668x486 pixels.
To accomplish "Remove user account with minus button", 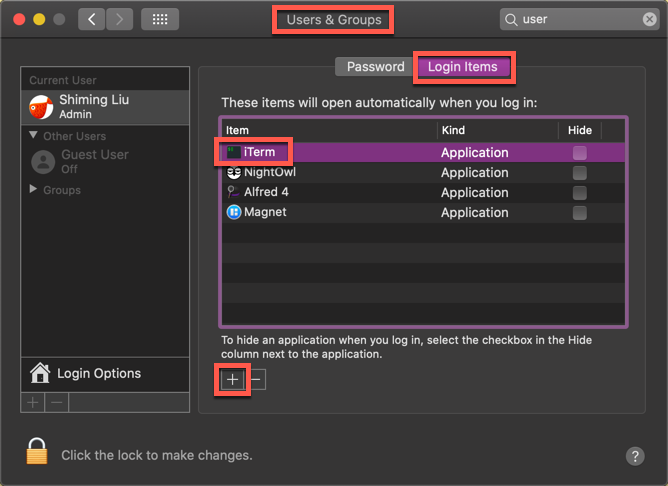I will tap(57, 402).
